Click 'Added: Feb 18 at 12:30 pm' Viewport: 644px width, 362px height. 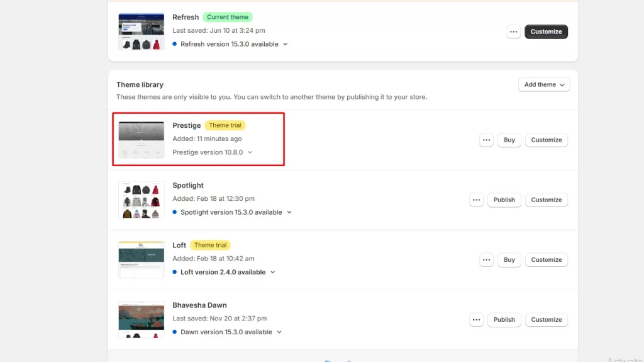tap(214, 199)
